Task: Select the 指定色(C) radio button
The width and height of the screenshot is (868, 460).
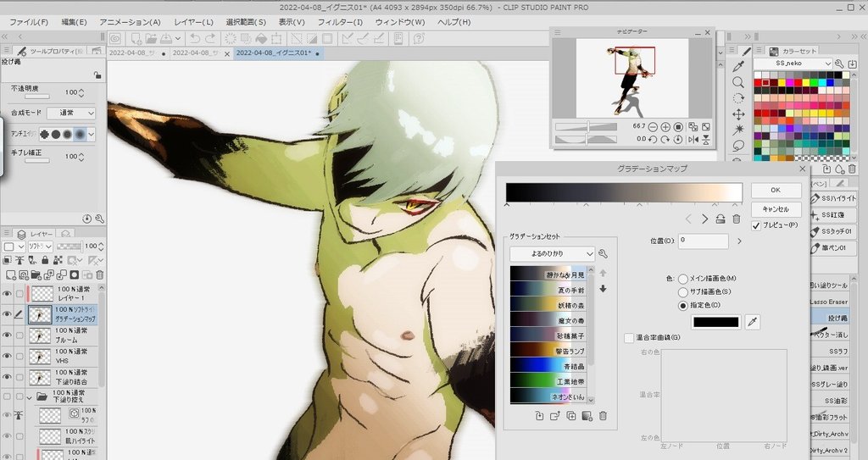Action: click(683, 306)
